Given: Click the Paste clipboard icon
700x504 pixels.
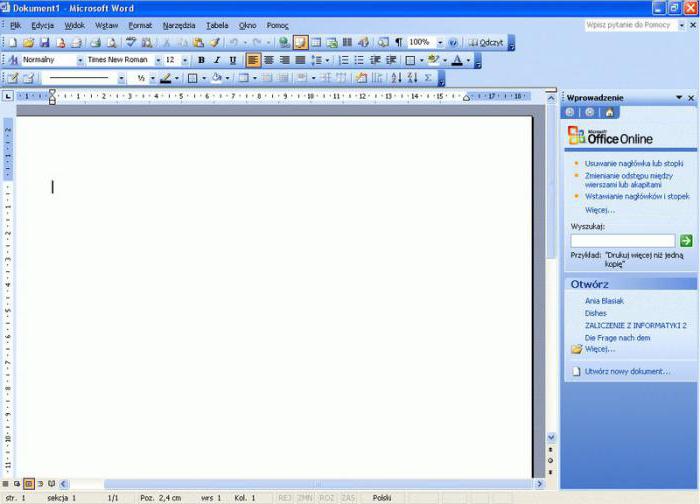Looking at the screenshot, I should point(199,43).
